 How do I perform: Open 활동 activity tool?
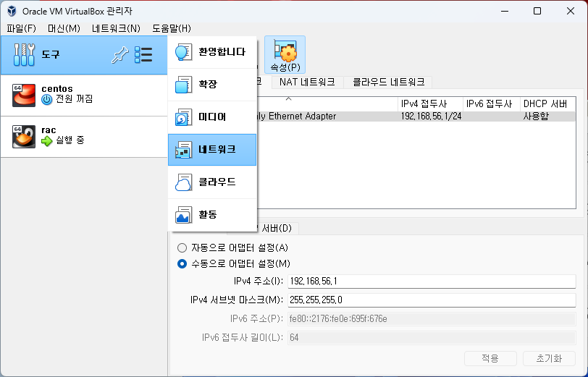pos(212,215)
